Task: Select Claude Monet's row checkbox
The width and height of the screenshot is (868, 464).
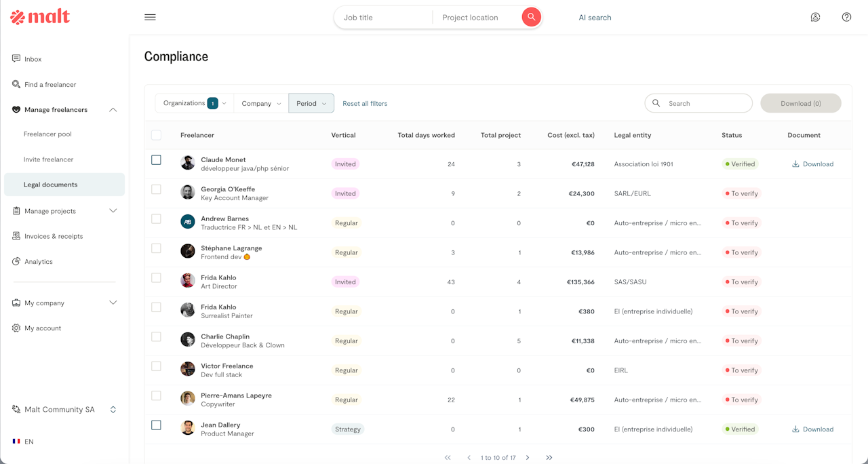Action: coord(156,160)
